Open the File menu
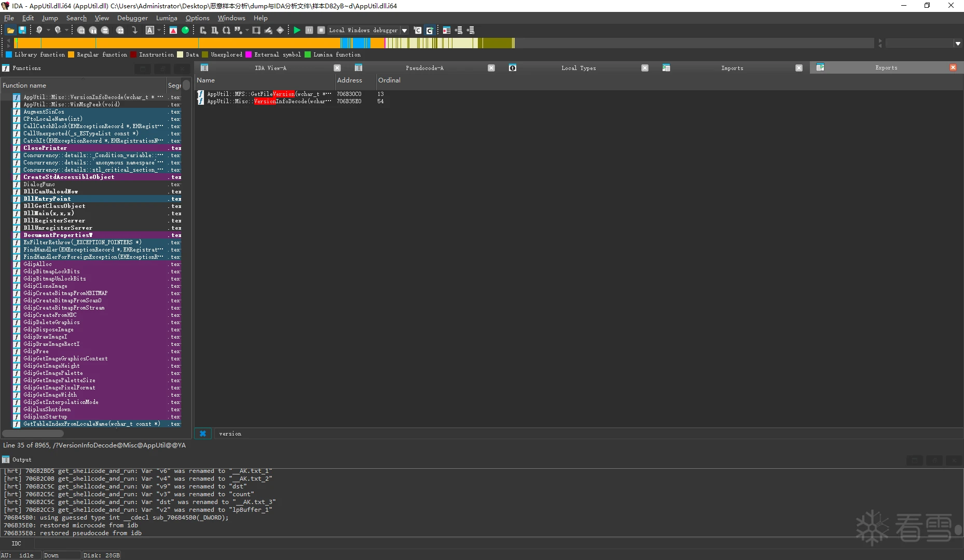964x560 pixels. coord(9,18)
